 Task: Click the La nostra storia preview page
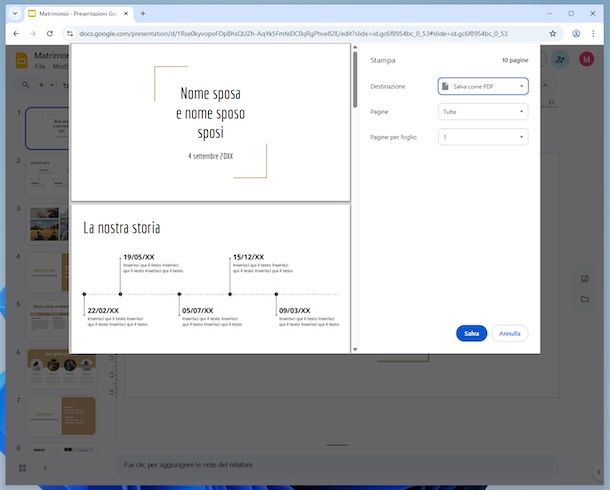(210, 279)
